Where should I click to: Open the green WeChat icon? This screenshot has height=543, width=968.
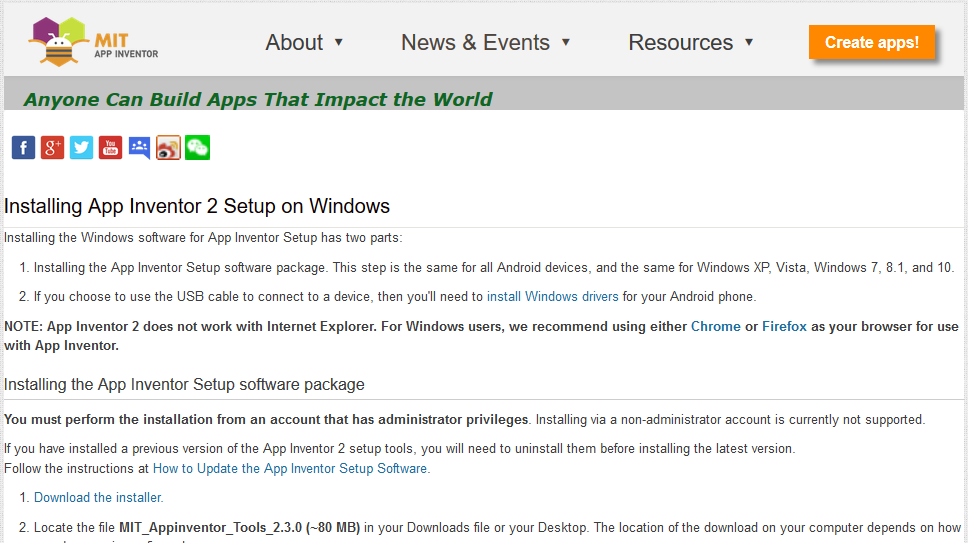click(197, 148)
